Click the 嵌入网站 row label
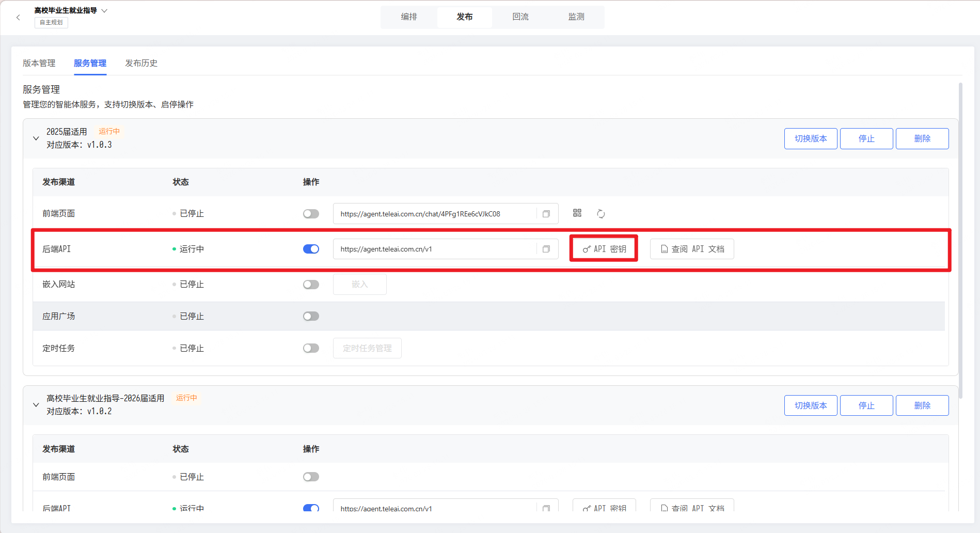This screenshot has height=533, width=980. [x=58, y=285]
